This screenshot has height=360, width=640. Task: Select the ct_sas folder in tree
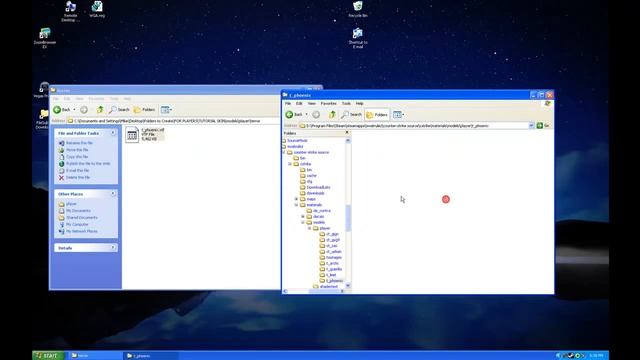click(331, 246)
